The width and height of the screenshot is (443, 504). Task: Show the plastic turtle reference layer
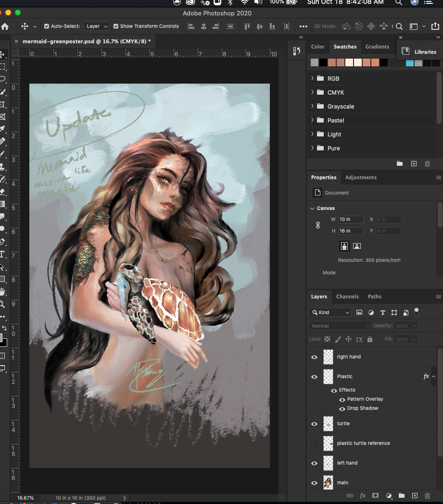(314, 443)
